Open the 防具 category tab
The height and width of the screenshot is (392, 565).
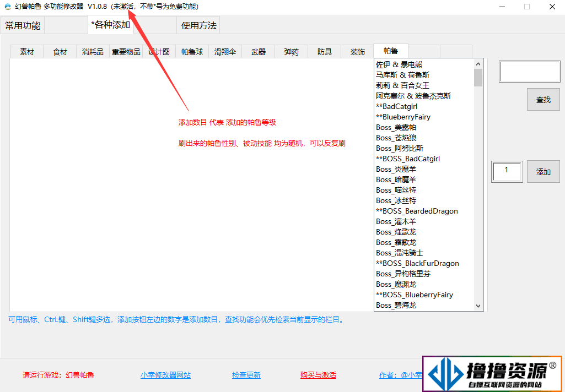[x=324, y=52]
